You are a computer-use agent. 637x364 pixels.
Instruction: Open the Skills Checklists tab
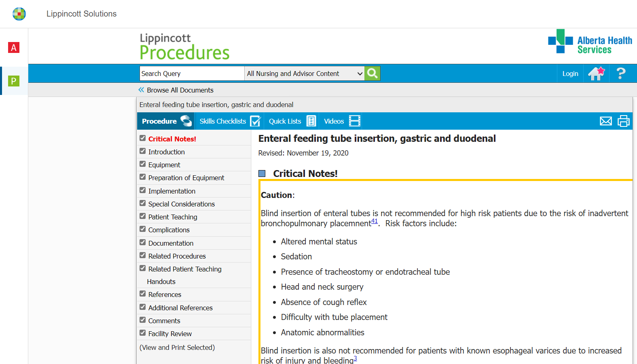click(229, 121)
